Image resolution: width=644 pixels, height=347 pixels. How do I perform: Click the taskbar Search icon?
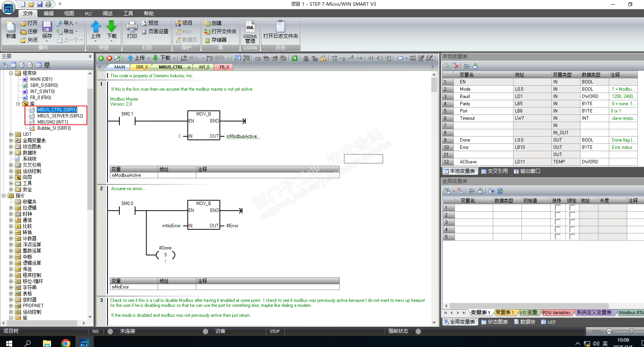pyautogui.click(x=28, y=343)
